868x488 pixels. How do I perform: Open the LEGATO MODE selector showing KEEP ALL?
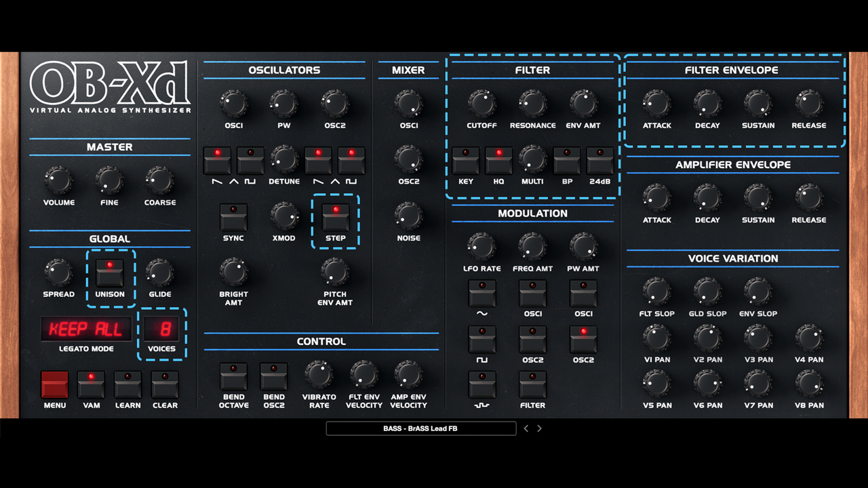[85, 329]
